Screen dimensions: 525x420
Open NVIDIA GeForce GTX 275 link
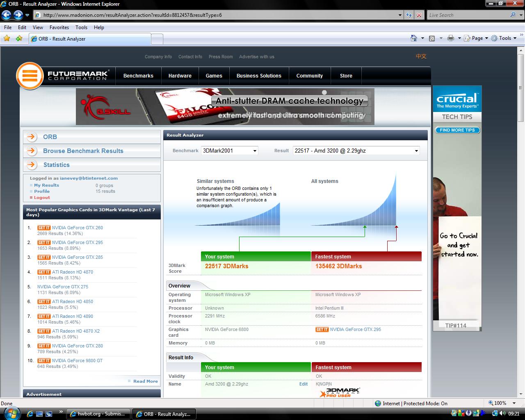coord(63,287)
